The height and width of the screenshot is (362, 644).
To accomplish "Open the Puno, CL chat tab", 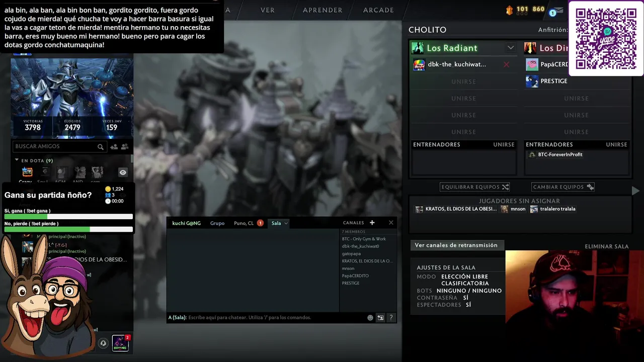I will tap(244, 223).
